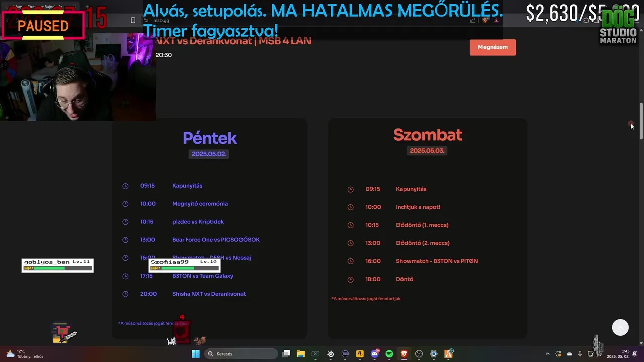644x362 pixels.
Task: Click the 2025.05.02. date badge
Action: pos(209,154)
